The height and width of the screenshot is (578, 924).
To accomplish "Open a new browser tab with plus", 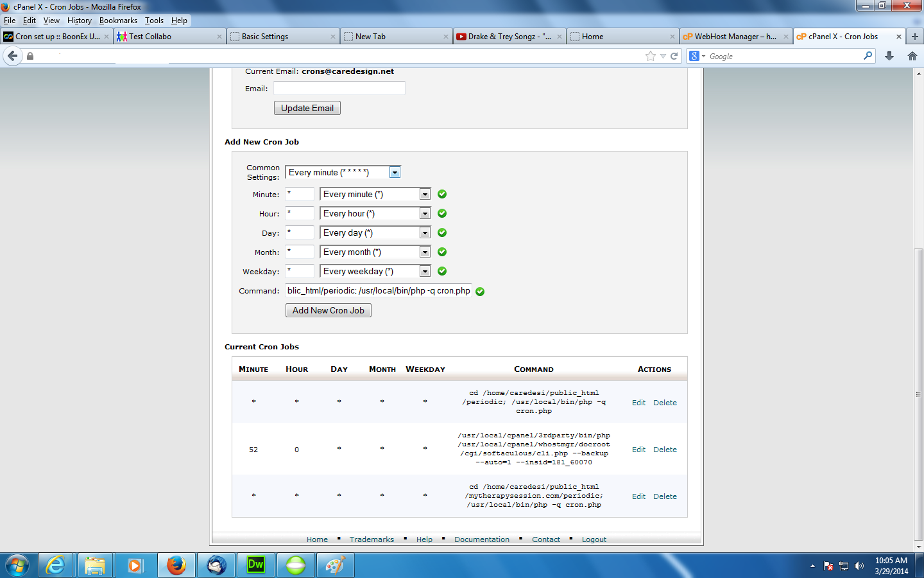I will [x=915, y=37].
